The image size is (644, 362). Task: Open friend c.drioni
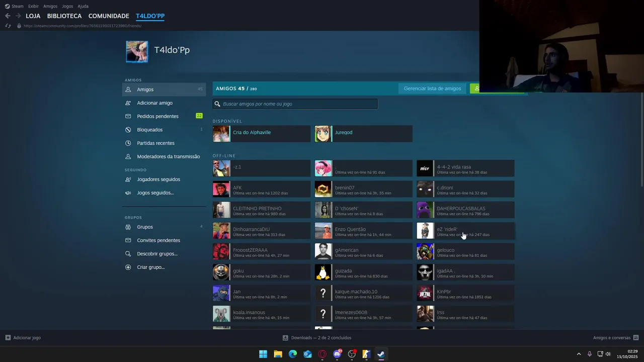465,189
